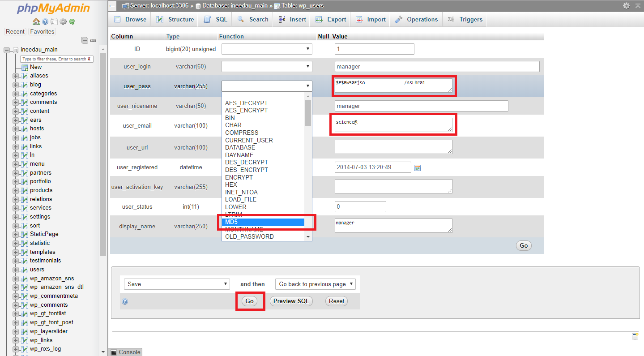Click page settings gear in top-right corner
This screenshot has width=644, height=356.
click(626, 6)
